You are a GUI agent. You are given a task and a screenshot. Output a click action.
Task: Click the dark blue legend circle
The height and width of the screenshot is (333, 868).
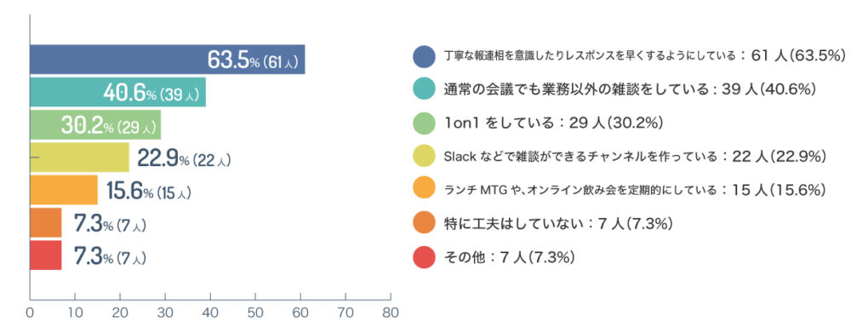pyautogui.click(x=424, y=56)
